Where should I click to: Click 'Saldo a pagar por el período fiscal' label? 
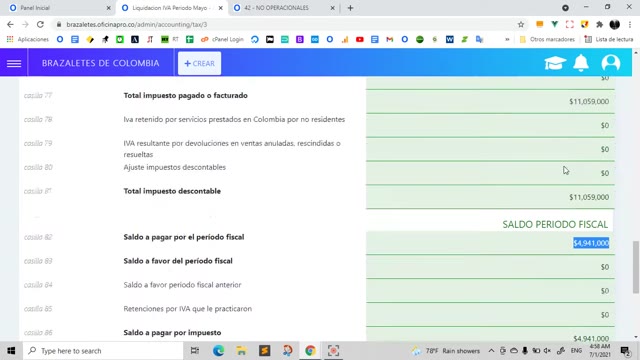[x=184, y=237]
